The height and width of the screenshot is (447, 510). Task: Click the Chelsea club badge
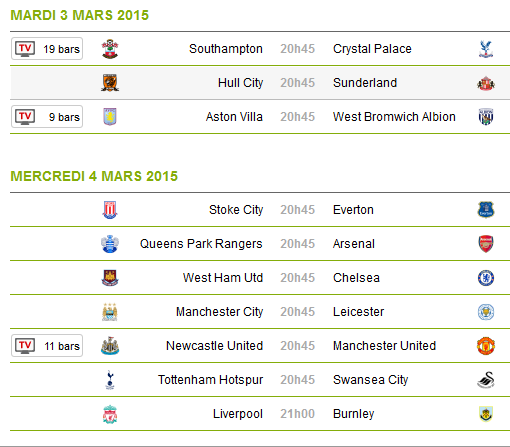coord(486,278)
